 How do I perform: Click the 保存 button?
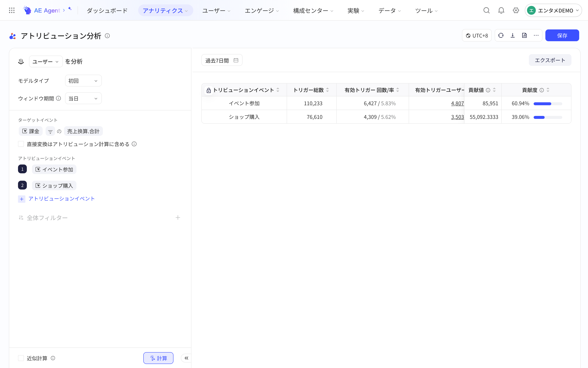(x=562, y=36)
